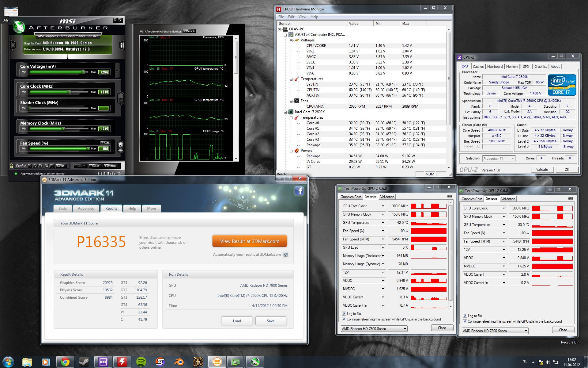Image resolution: width=588 pixels, height=368 pixels.
Task: Click the User Define fan gear icon
Action: (120, 146)
